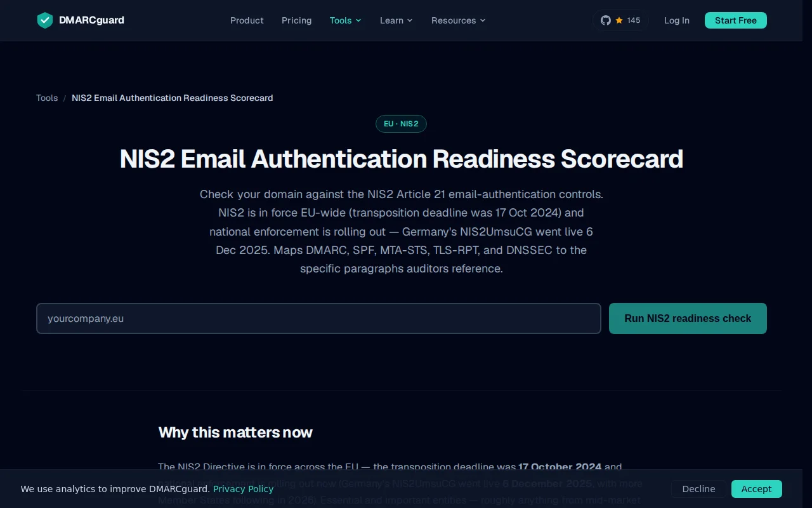Screen dimensions: 812x508
Task: Click the 145 stars count
Action: click(634, 20)
